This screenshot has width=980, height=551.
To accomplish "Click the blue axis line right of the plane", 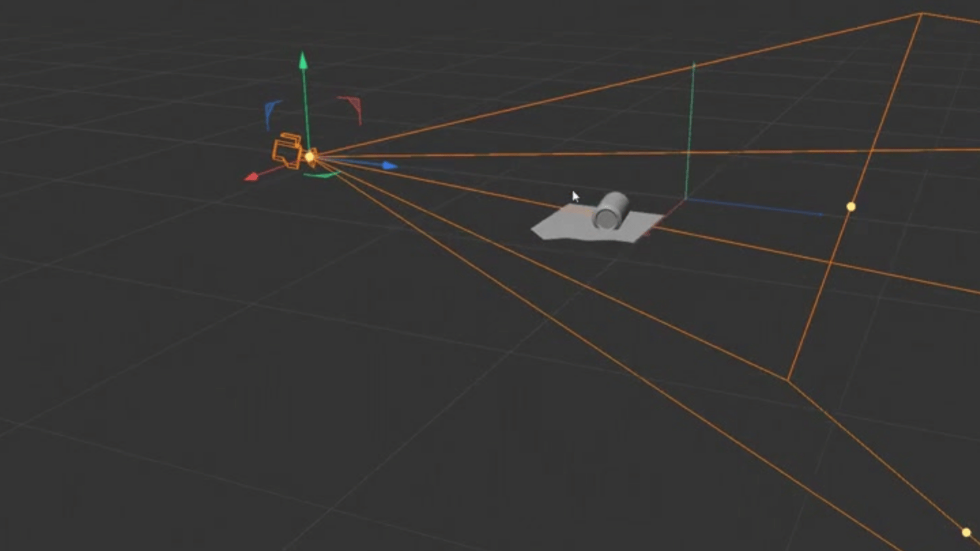I will point(755,207).
